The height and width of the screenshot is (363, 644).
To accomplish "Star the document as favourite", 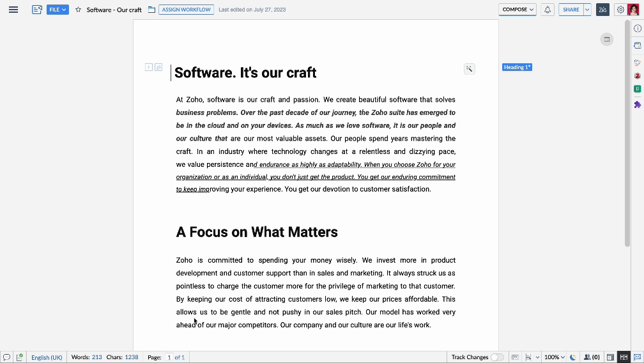I will click(x=78, y=10).
